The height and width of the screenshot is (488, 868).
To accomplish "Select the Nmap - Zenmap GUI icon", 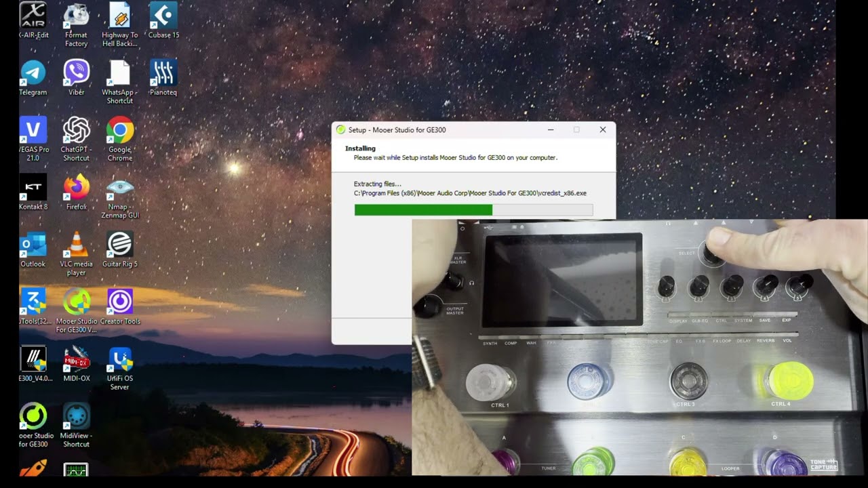I will click(120, 197).
